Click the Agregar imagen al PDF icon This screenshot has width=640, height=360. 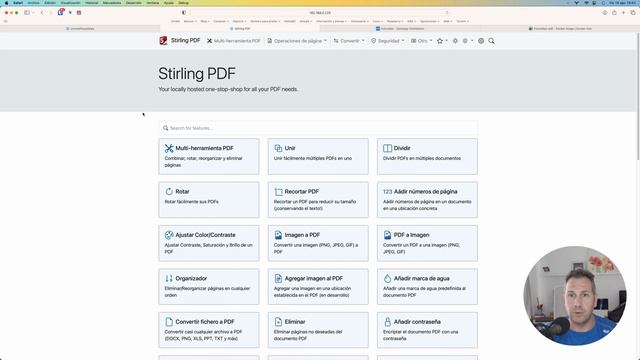click(278, 278)
